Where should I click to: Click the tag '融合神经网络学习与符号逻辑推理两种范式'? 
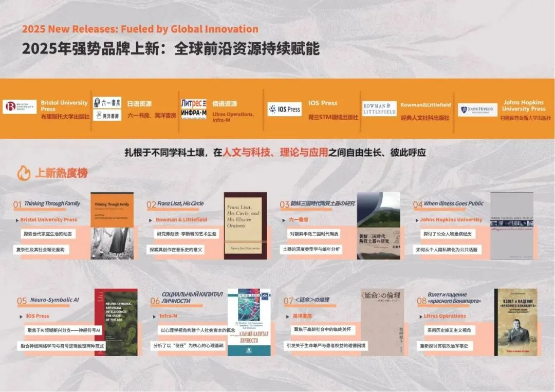pos(62,346)
